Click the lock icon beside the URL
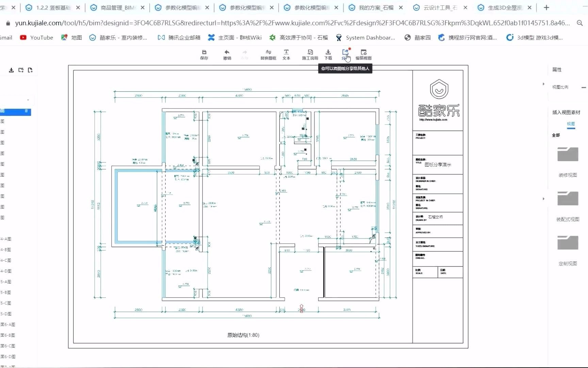The height and width of the screenshot is (368, 588). pyautogui.click(x=8, y=23)
